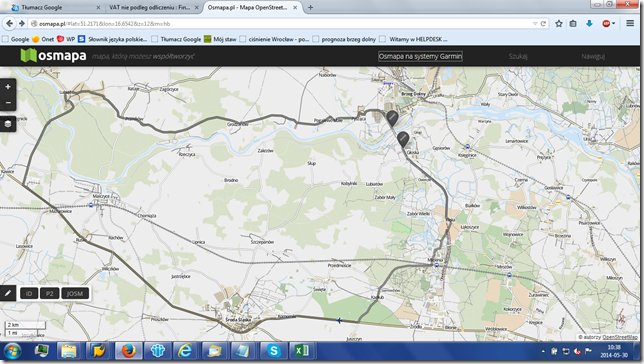Zoom out the map with minus button

point(8,103)
